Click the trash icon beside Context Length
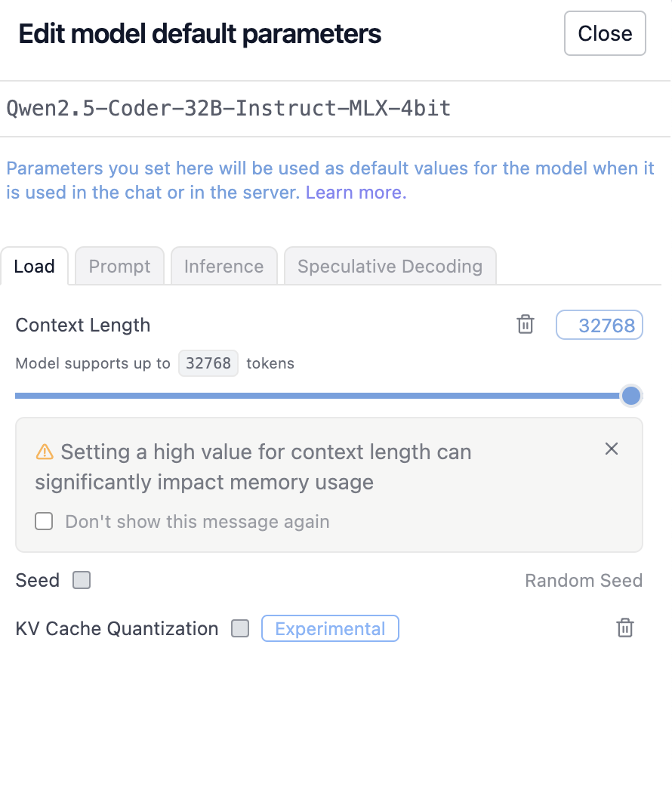Viewport: 672px width, 799px height. pyautogui.click(x=526, y=324)
